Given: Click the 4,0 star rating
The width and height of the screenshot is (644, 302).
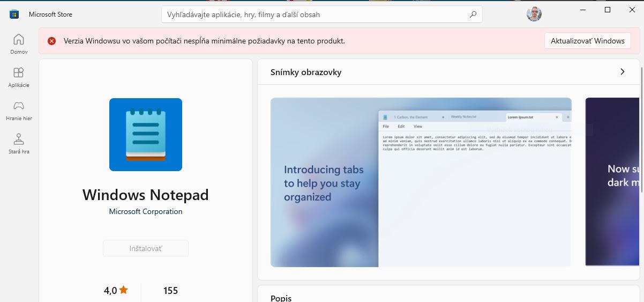Looking at the screenshot, I should click(116, 291).
